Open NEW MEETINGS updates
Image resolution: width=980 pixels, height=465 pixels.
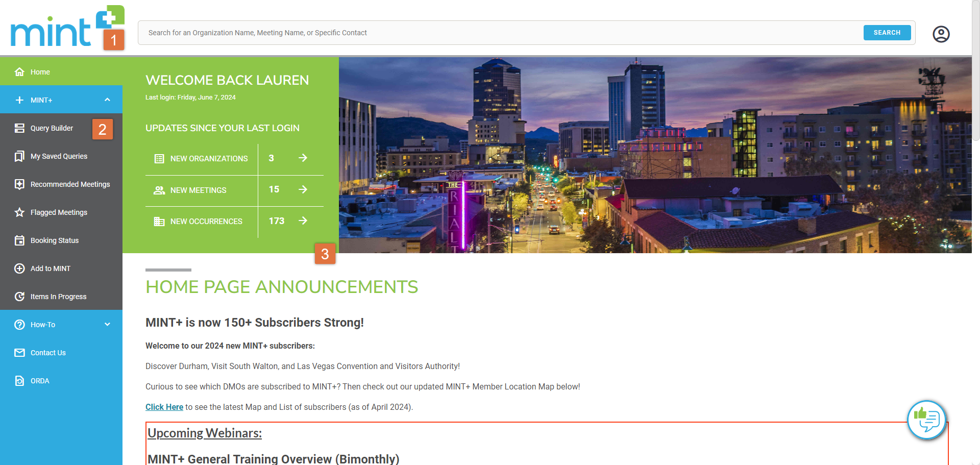coord(198,190)
